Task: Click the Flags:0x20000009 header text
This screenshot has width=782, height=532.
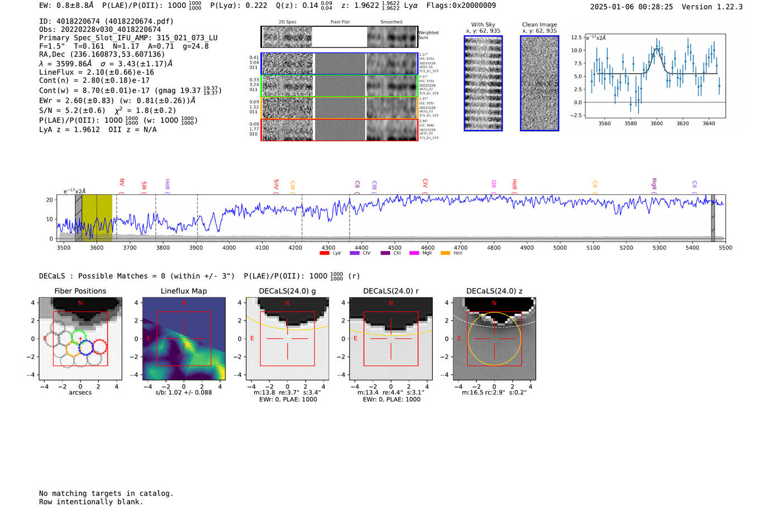Action: pos(461,6)
